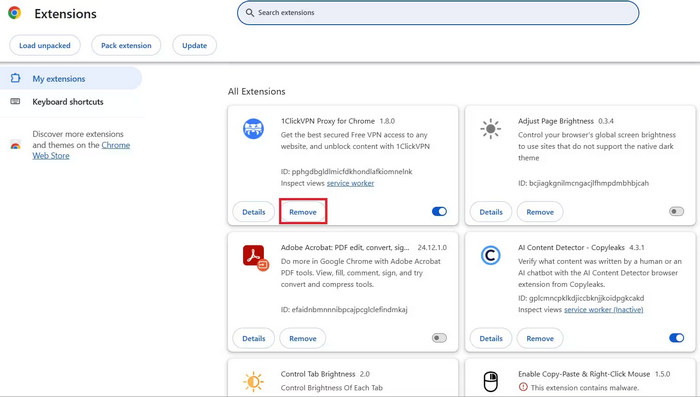Click the Keyboard shortcuts keyboard icon
The height and width of the screenshot is (397, 700).
coord(15,101)
